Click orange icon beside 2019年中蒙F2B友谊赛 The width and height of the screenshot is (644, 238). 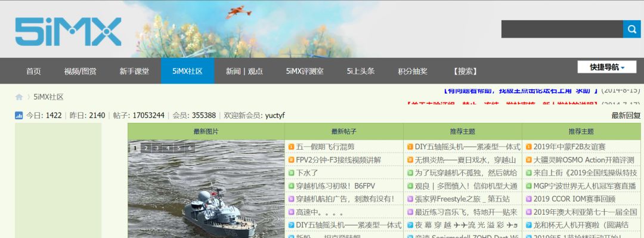[x=528, y=147]
